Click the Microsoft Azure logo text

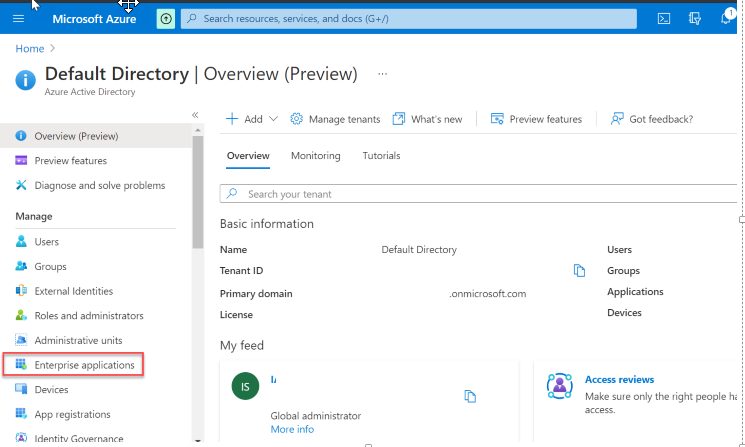coord(94,19)
